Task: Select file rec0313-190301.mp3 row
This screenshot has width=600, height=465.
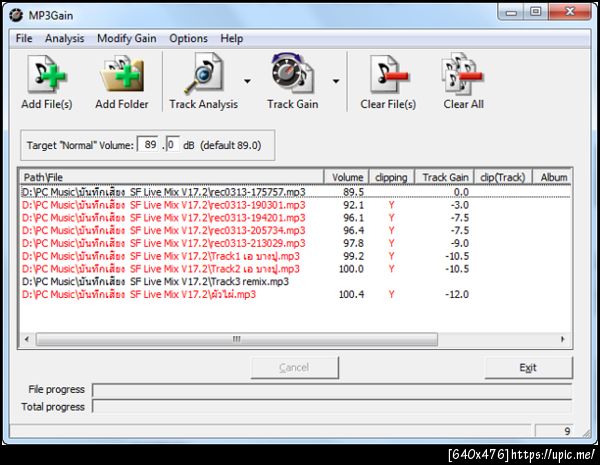Action: (295, 205)
